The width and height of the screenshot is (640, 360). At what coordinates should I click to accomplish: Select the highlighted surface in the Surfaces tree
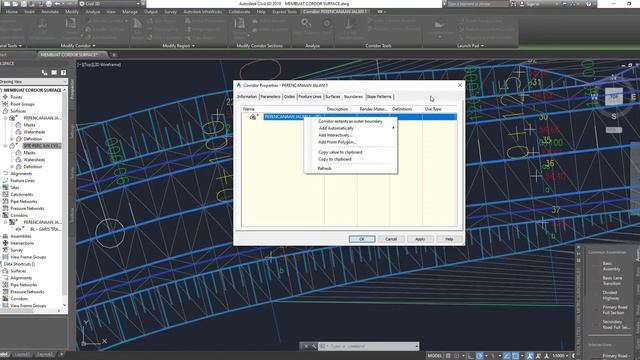[42, 146]
